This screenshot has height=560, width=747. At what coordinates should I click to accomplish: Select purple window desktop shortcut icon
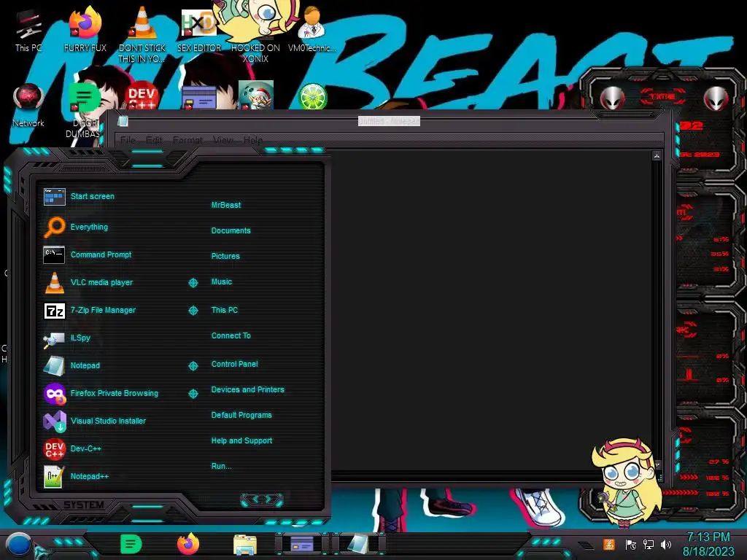tap(198, 98)
